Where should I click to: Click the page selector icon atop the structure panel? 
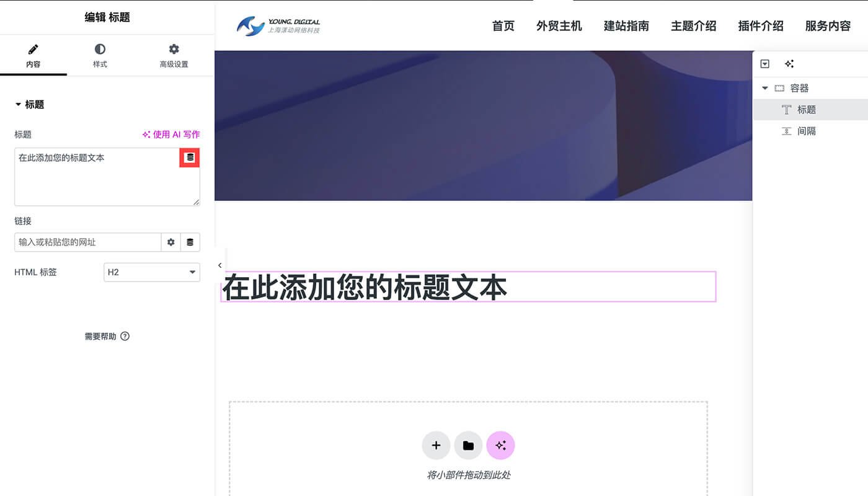765,63
